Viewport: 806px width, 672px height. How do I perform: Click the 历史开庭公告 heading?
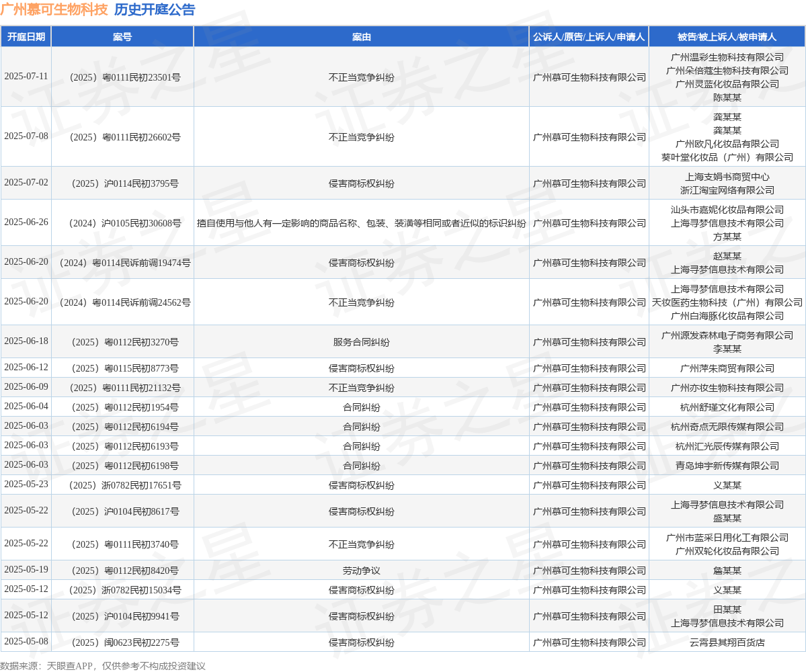[155, 10]
